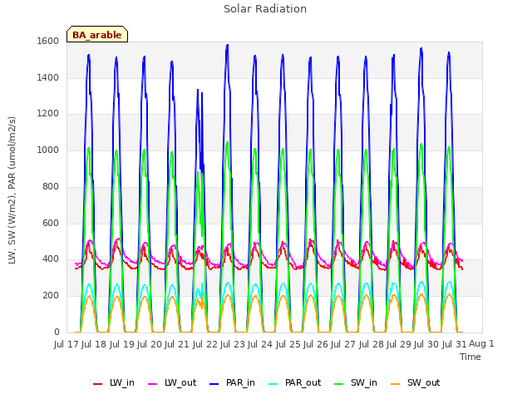
Task: Click the SW_in green legend swatch
Action: [339, 384]
